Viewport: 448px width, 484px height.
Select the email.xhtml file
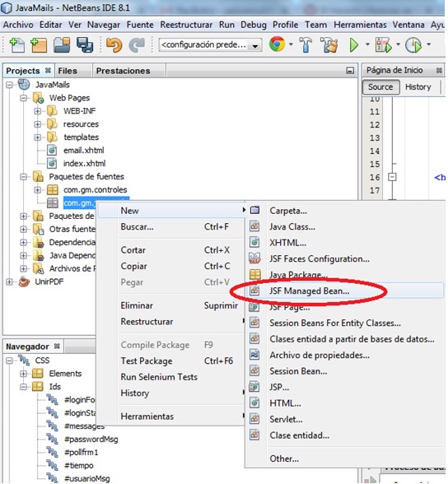83,151
